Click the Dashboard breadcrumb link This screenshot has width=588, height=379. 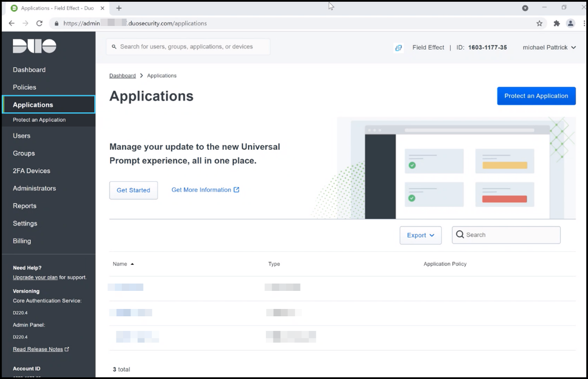(x=123, y=76)
